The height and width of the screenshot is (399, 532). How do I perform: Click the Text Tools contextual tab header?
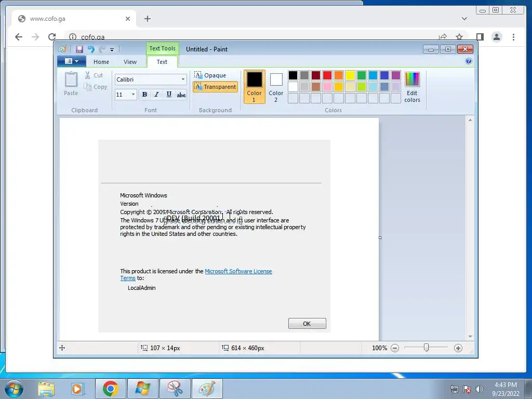[163, 48]
